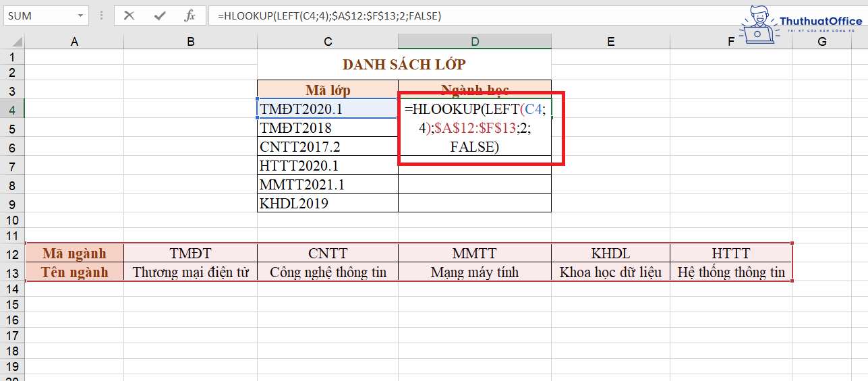Select column A header
This screenshot has width=868, height=381.
[x=74, y=42]
